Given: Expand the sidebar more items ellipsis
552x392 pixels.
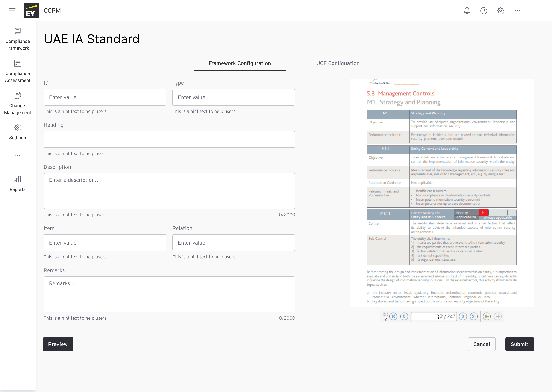Looking at the screenshot, I should (17, 156).
